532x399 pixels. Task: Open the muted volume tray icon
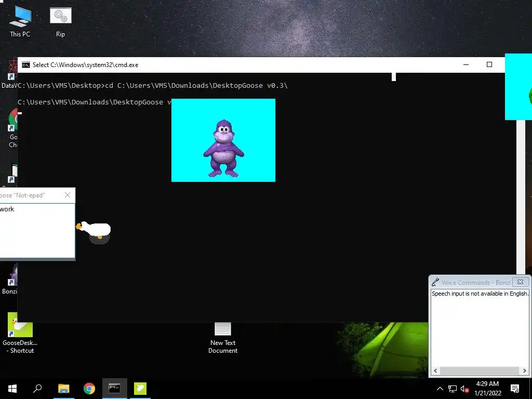pos(465,389)
